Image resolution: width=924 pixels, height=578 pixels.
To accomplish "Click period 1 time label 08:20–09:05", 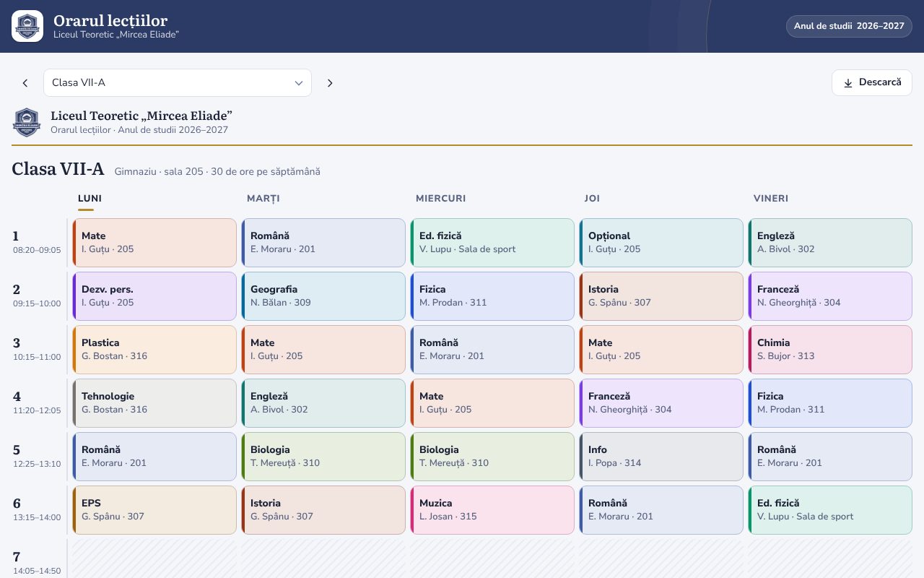I will (x=37, y=250).
